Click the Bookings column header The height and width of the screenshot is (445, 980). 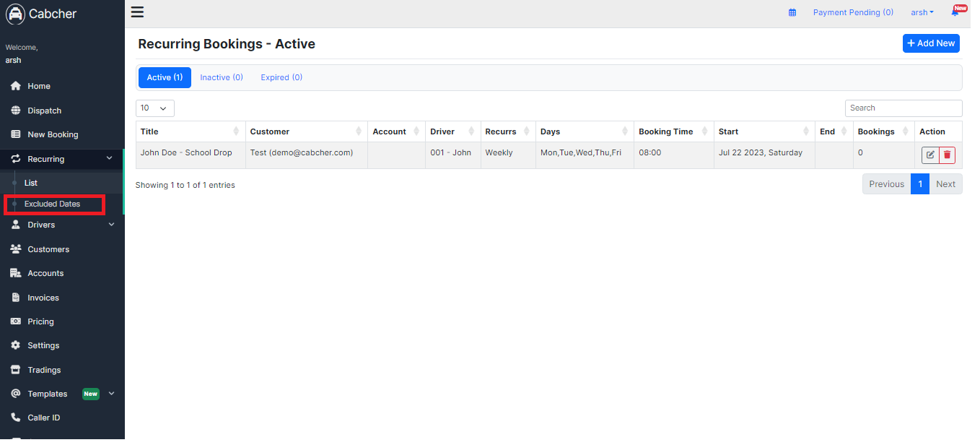tap(883, 131)
